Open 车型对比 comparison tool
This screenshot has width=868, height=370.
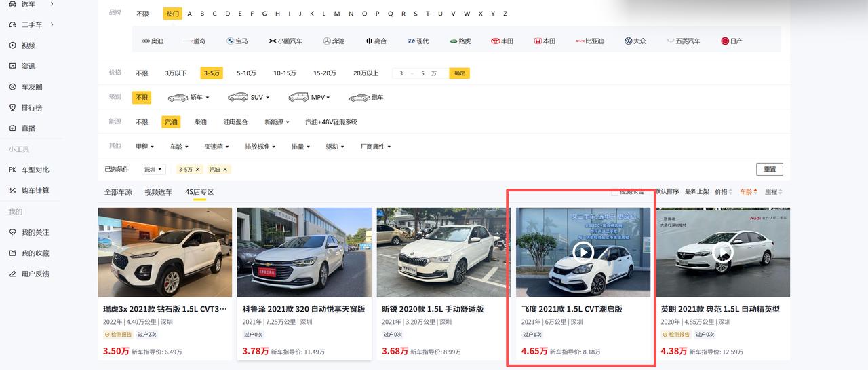pos(35,170)
